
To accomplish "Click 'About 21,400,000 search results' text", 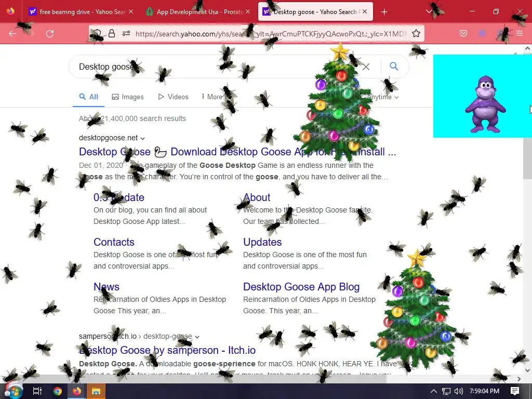I will click(x=132, y=119).
